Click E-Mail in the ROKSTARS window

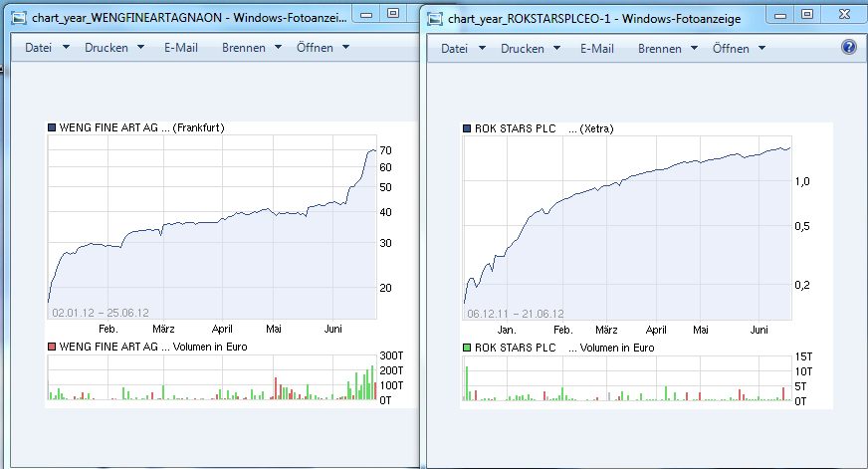pyautogui.click(x=598, y=49)
